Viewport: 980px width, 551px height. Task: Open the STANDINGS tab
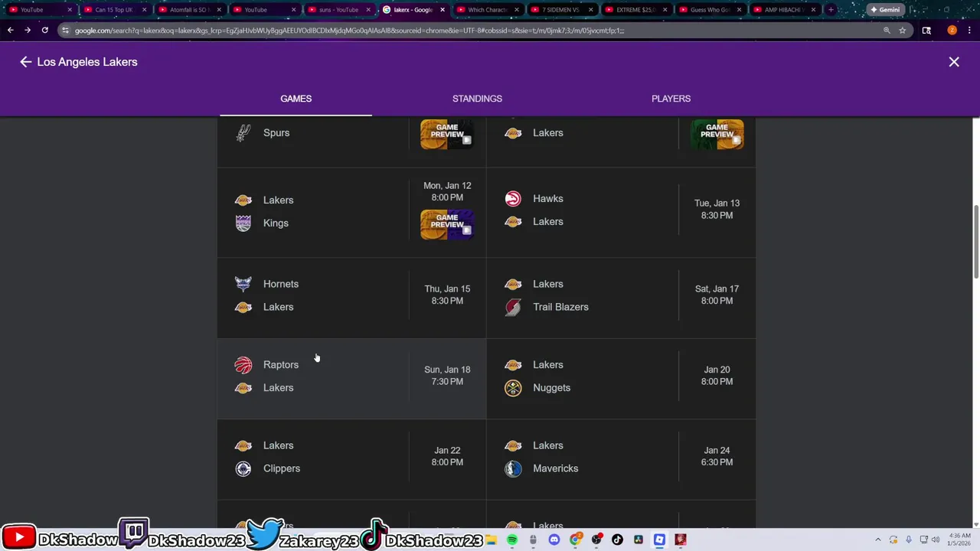[477, 99]
